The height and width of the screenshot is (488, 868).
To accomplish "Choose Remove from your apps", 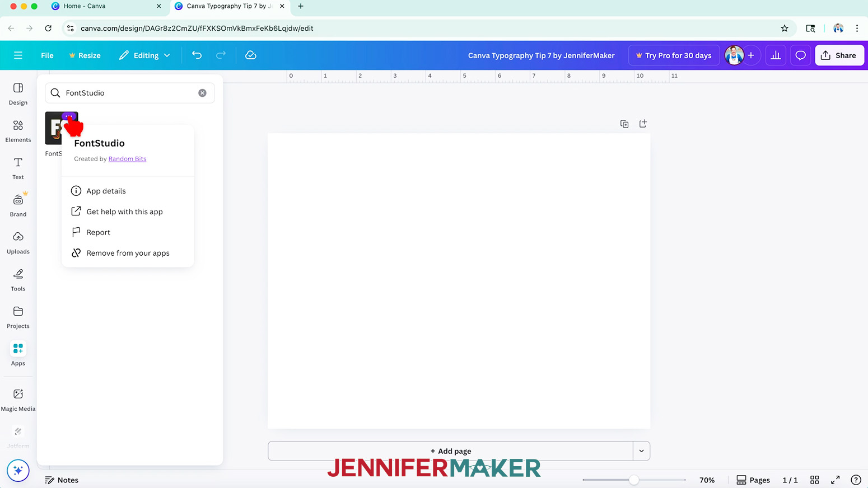I will tap(128, 253).
